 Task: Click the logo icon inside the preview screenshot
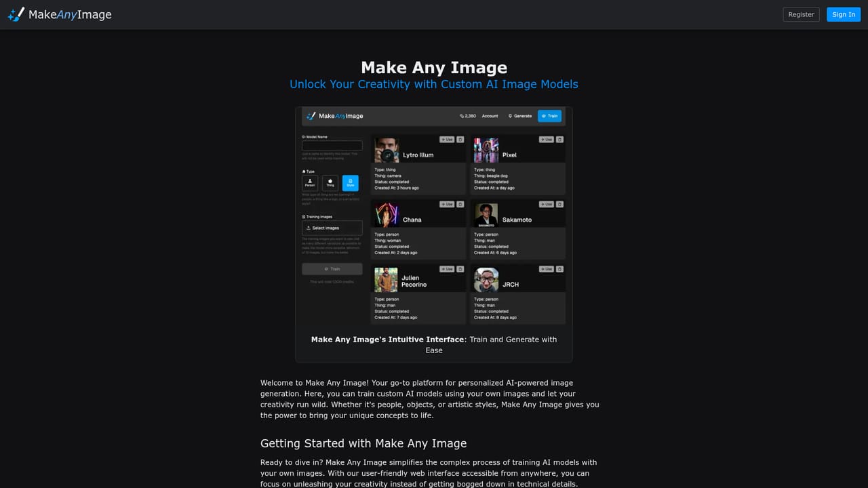[x=311, y=116]
